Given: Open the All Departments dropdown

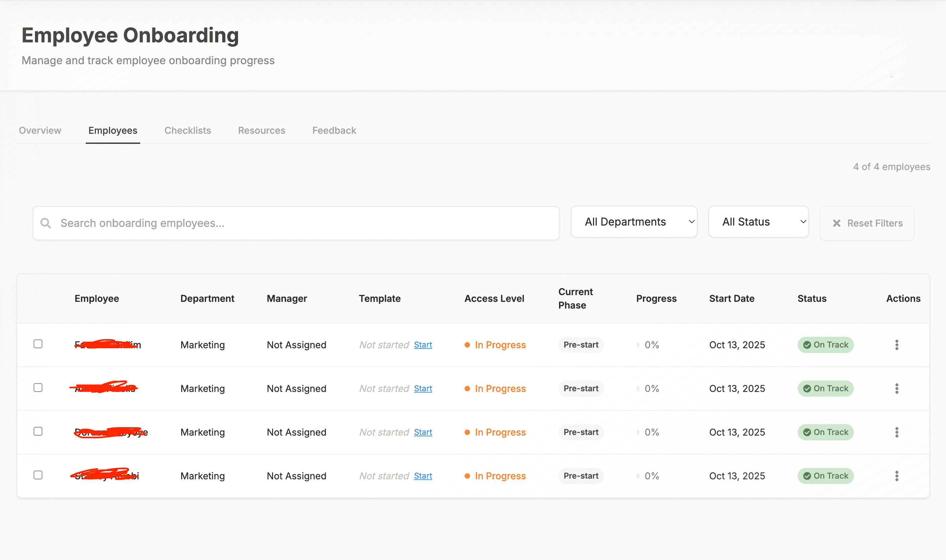Looking at the screenshot, I should (634, 222).
